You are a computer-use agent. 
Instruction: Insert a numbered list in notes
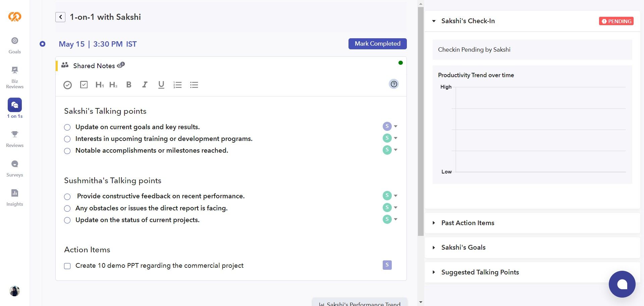point(177,85)
